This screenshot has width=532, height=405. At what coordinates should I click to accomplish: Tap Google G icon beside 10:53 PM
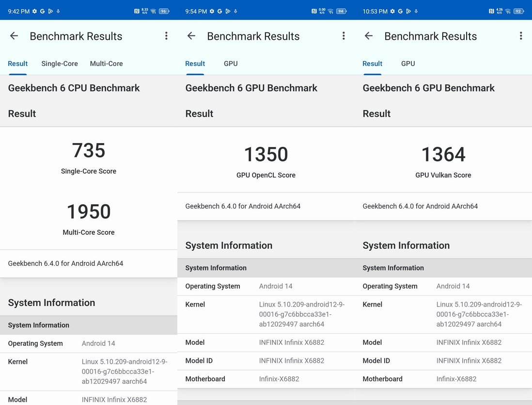tap(400, 11)
